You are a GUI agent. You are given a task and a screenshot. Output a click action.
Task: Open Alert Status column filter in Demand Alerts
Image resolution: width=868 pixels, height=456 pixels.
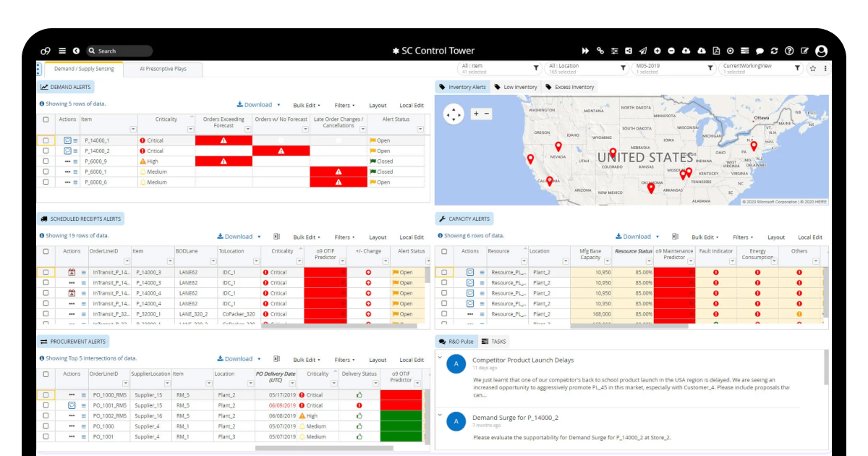coord(420,130)
